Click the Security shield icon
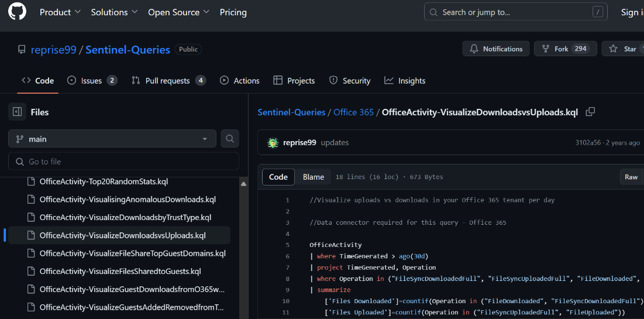This screenshot has height=319, width=644. pyautogui.click(x=333, y=80)
